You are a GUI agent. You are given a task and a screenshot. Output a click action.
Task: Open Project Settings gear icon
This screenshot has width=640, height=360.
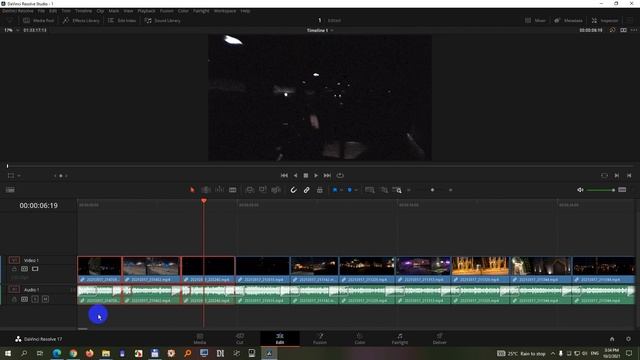pyautogui.click(x=628, y=339)
